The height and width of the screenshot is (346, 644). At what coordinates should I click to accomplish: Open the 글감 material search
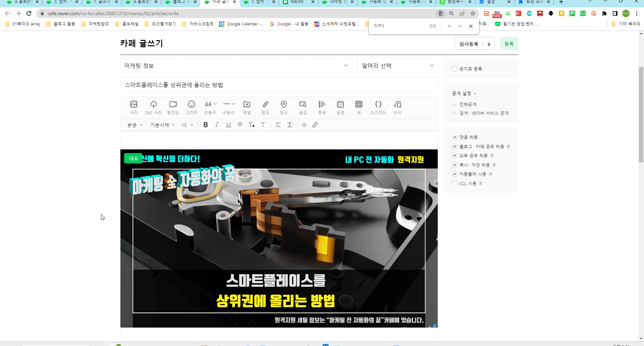(303, 108)
